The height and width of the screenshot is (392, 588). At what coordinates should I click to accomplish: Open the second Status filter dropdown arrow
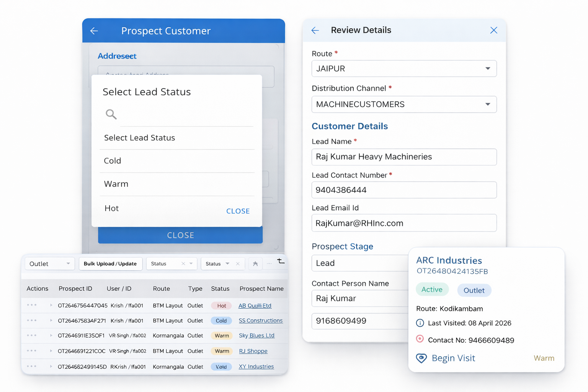(x=227, y=264)
